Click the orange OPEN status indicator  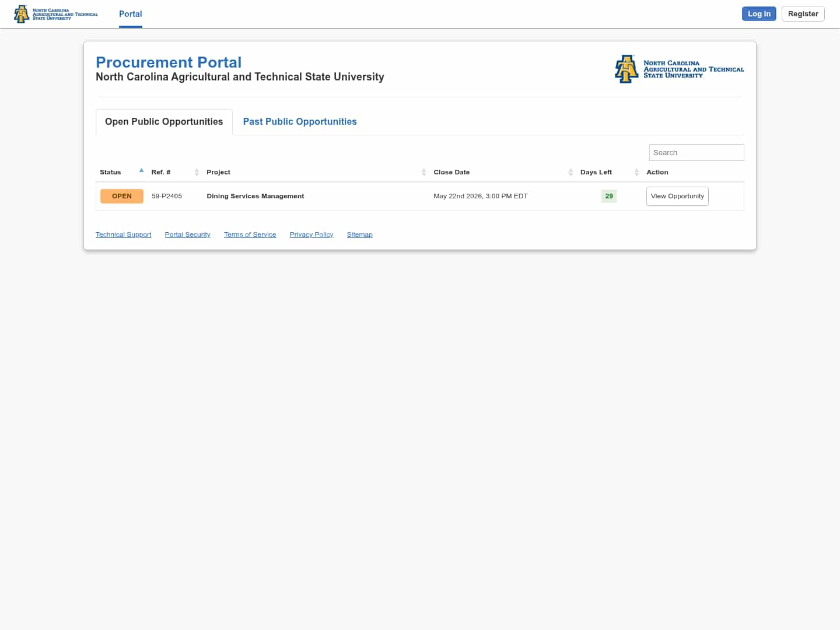coord(122,196)
